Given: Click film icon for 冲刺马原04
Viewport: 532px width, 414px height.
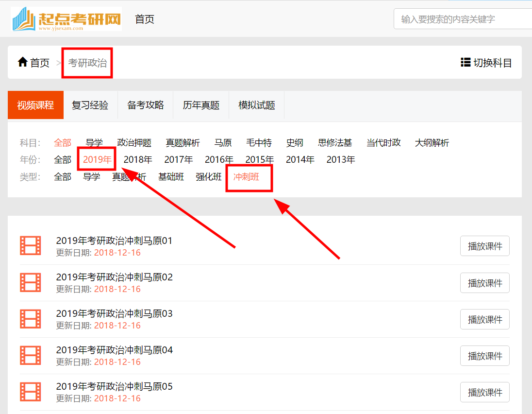Looking at the screenshot, I should pyautogui.click(x=31, y=355).
